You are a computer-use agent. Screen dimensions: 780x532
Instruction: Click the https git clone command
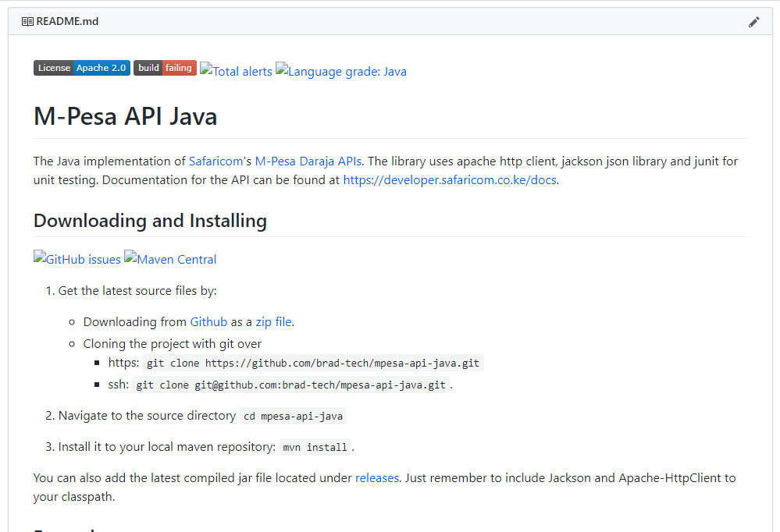pos(313,363)
